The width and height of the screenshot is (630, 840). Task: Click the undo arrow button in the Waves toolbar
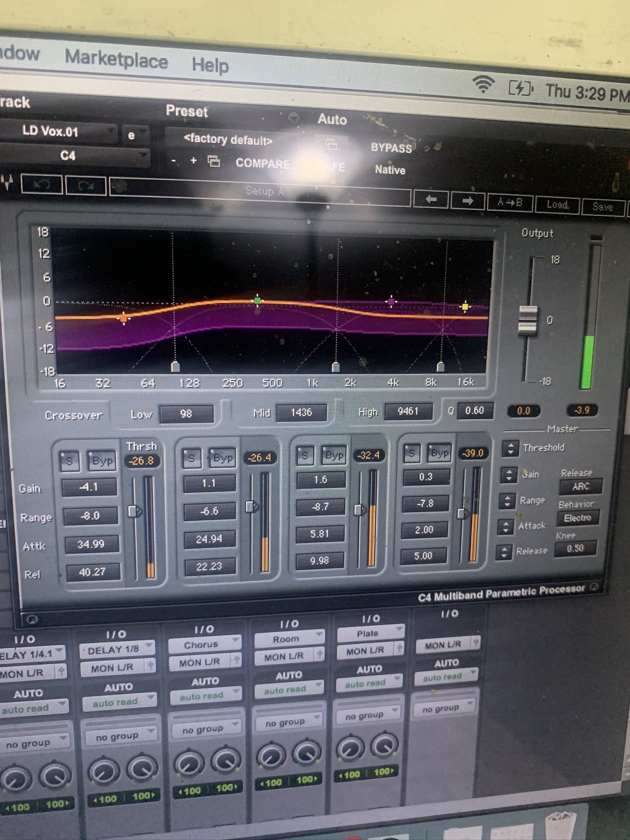(42, 184)
